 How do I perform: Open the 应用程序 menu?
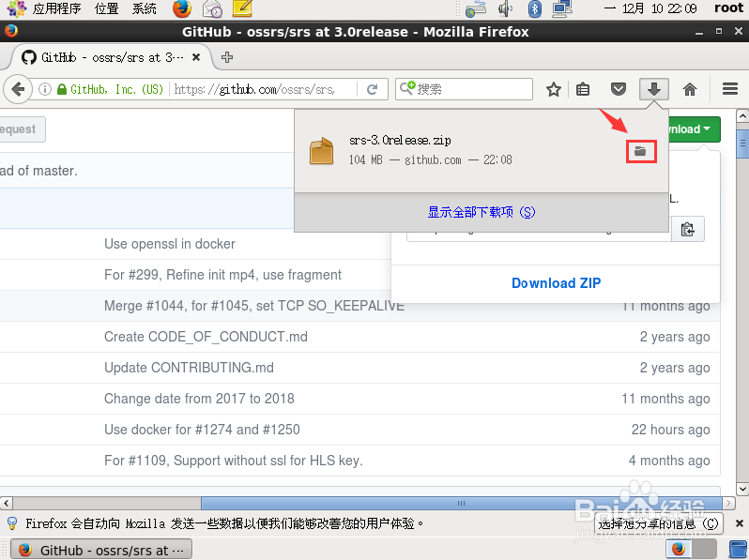pyautogui.click(x=56, y=8)
